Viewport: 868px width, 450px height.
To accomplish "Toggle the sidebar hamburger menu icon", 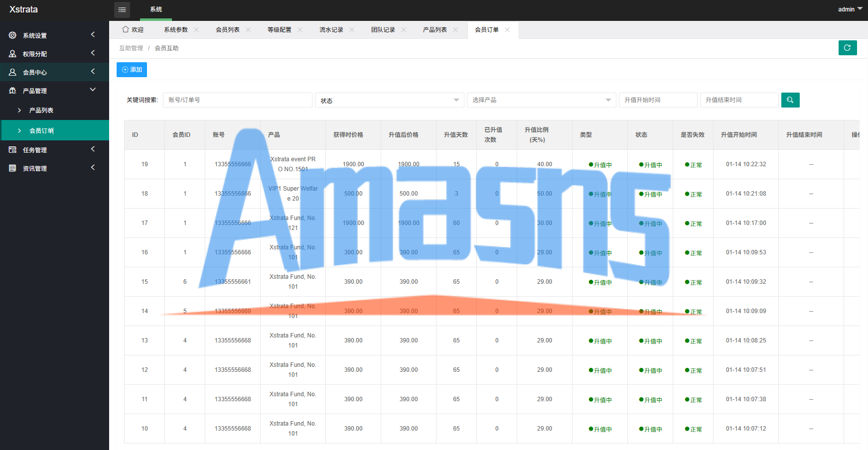I will (x=122, y=10).
